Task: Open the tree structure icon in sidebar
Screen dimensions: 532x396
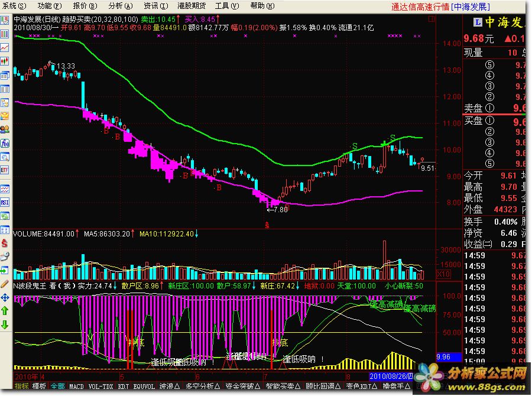Action: click(x=5, y=103)
